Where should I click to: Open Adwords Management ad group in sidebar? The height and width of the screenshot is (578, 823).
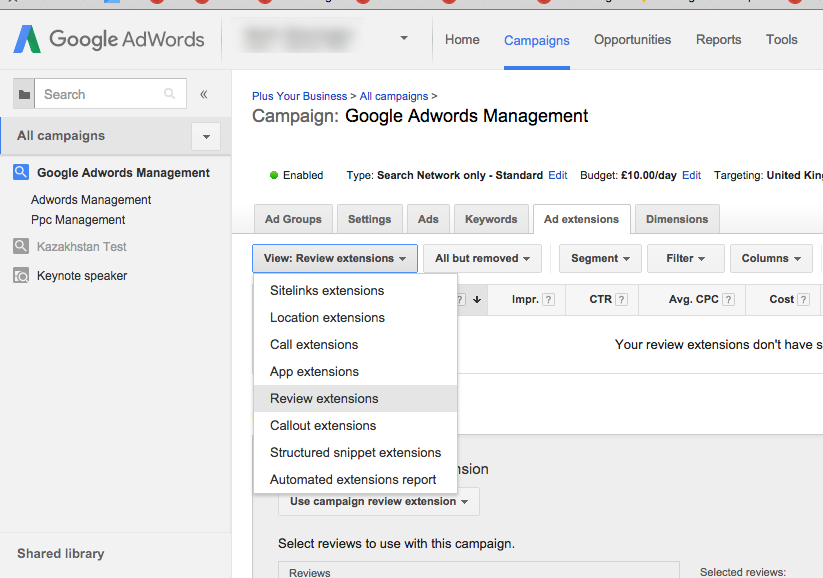pos(91,200)
